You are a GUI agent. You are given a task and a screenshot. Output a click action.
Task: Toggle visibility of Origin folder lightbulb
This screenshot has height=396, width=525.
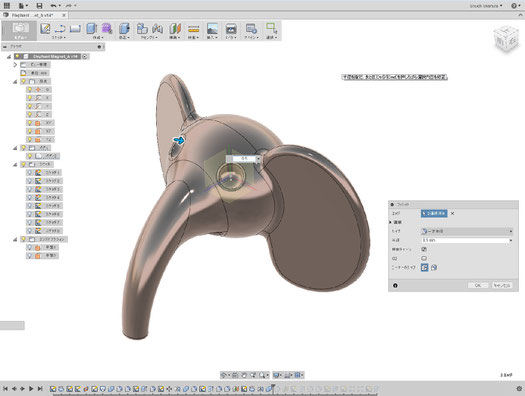coord(23,81)
